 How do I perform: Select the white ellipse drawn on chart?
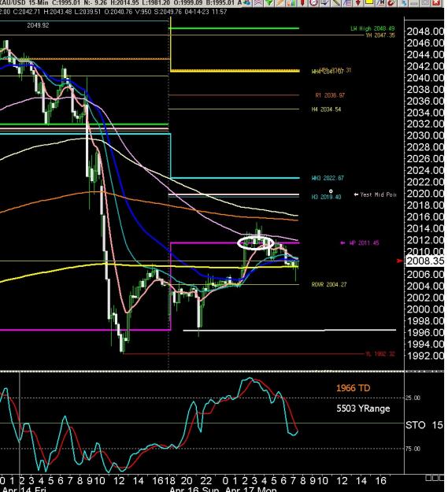(256, 243)
